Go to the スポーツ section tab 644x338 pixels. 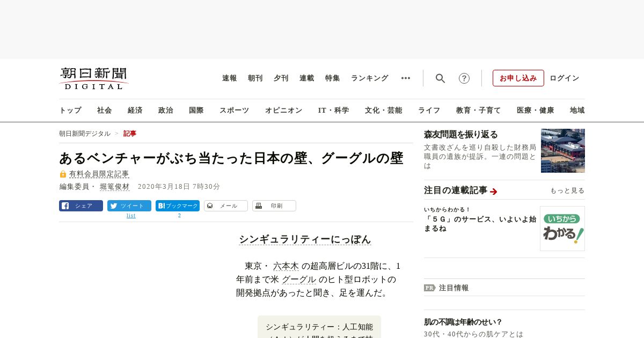tap(234, 111)
